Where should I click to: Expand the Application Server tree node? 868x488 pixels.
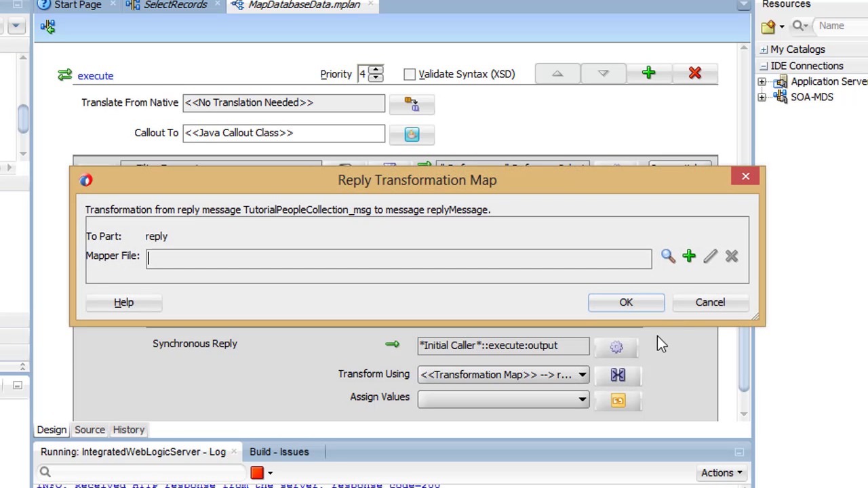coord(762,81)
